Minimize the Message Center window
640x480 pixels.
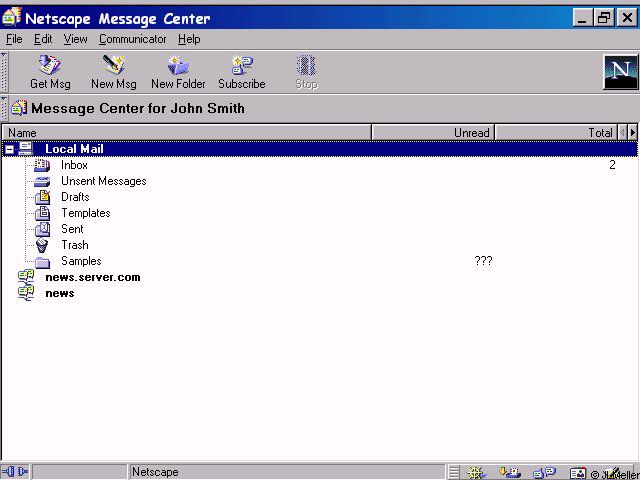582,18
